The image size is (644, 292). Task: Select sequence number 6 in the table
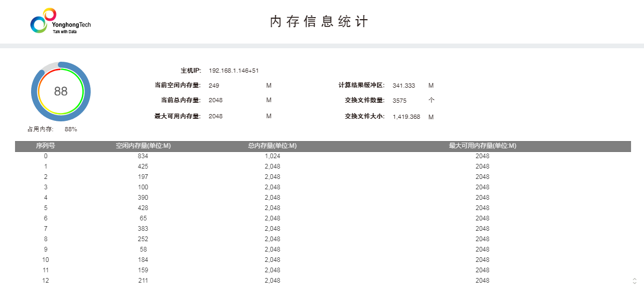pyautogui.click(x=46, y=218)
